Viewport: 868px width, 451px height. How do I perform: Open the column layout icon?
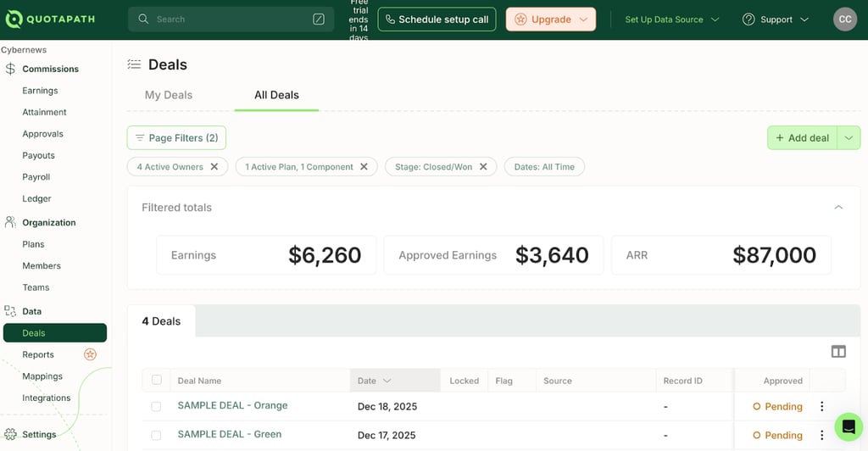click(x=838, y=352)
